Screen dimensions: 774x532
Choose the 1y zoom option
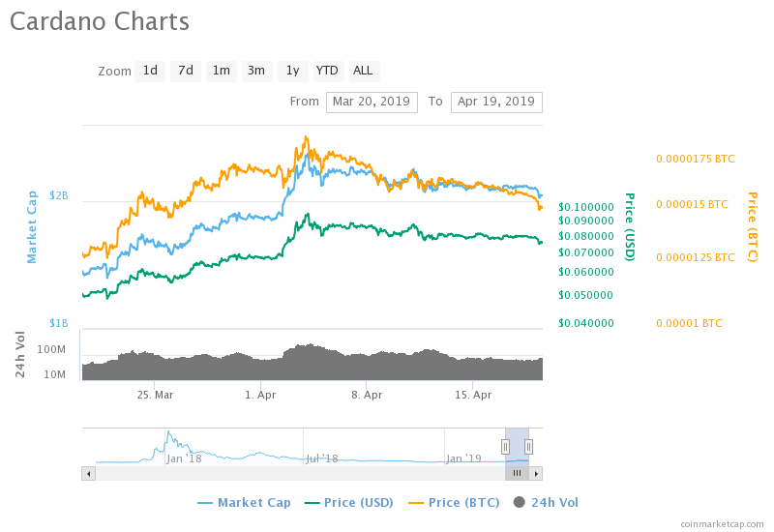(293, 71)
